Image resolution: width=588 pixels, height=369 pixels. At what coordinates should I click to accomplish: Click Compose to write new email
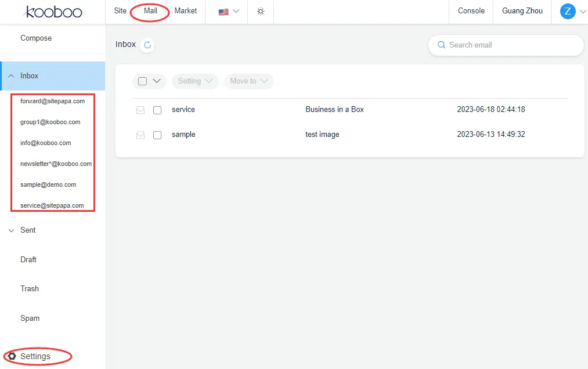[36, 38]
